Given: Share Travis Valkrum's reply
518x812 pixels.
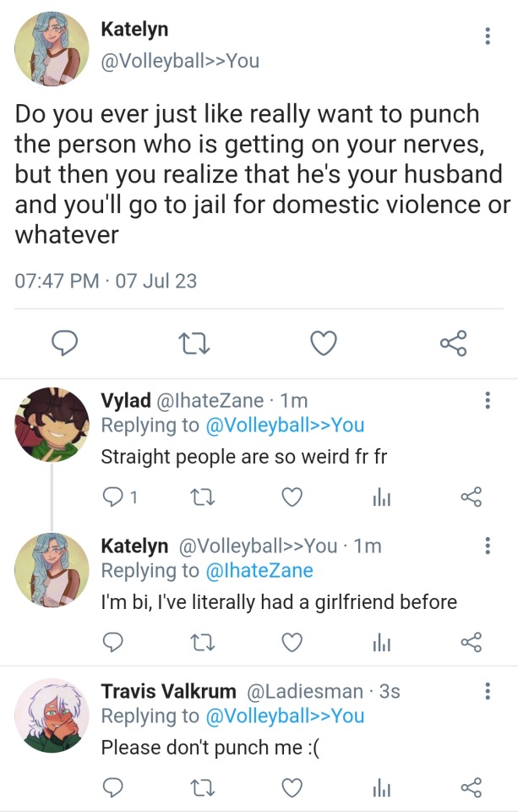Looking at the screenshot, I should tap(471, 787).
